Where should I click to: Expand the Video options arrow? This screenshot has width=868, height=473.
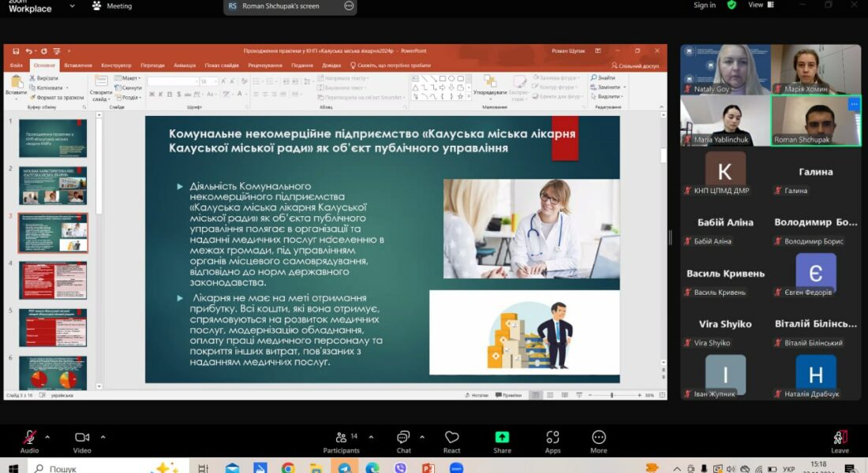coord(103,436)
